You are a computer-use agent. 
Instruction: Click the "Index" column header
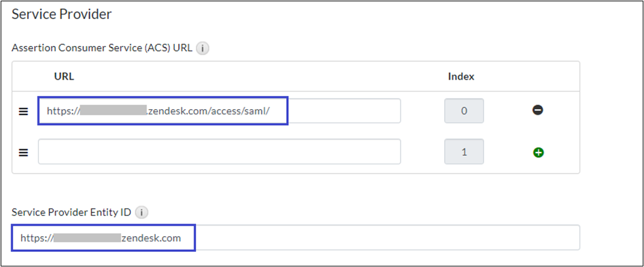click(461, 76)
